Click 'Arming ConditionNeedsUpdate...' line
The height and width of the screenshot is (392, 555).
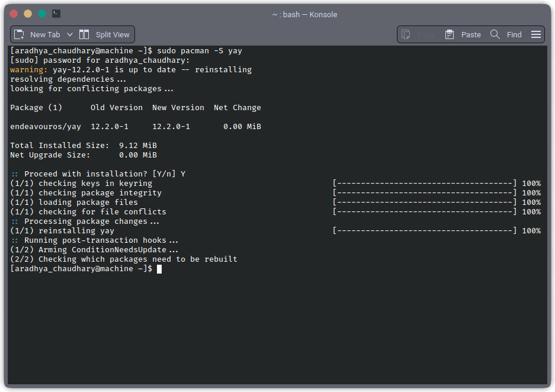pos(108,250)
